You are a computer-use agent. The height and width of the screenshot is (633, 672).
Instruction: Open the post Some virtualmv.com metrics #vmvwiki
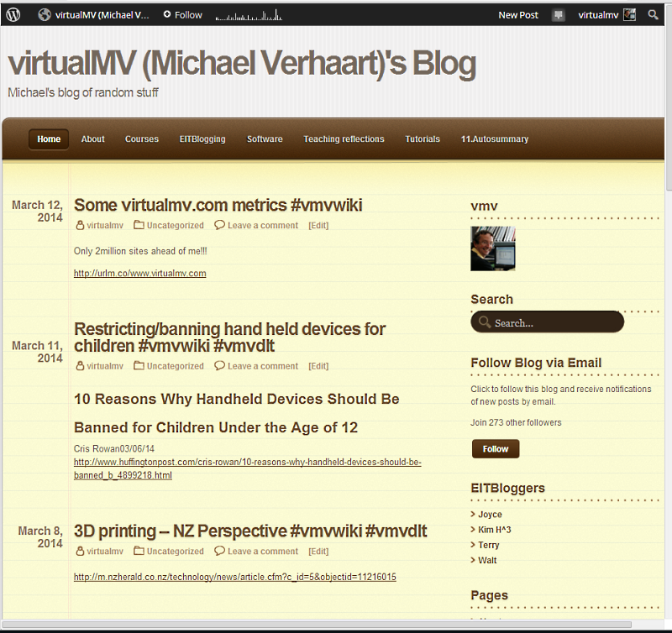218,205
